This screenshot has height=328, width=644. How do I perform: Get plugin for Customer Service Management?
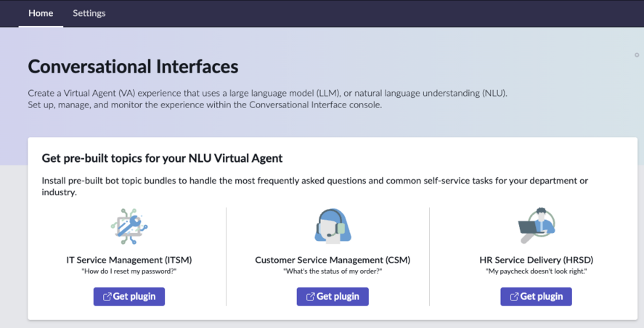(333, 296)
